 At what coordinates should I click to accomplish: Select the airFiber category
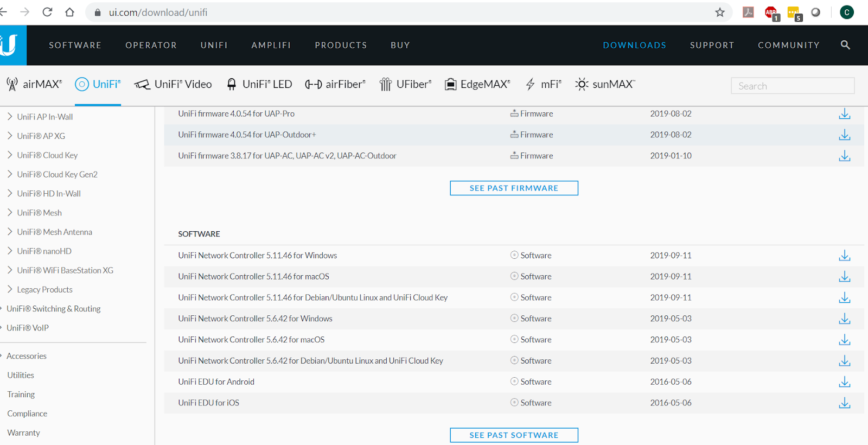tap(335, 84)
